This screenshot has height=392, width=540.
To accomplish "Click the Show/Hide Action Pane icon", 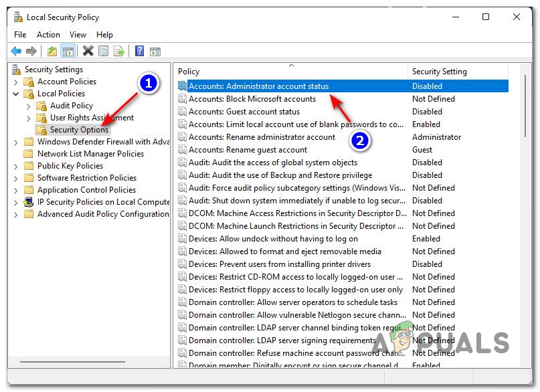I will click(155, 51).
